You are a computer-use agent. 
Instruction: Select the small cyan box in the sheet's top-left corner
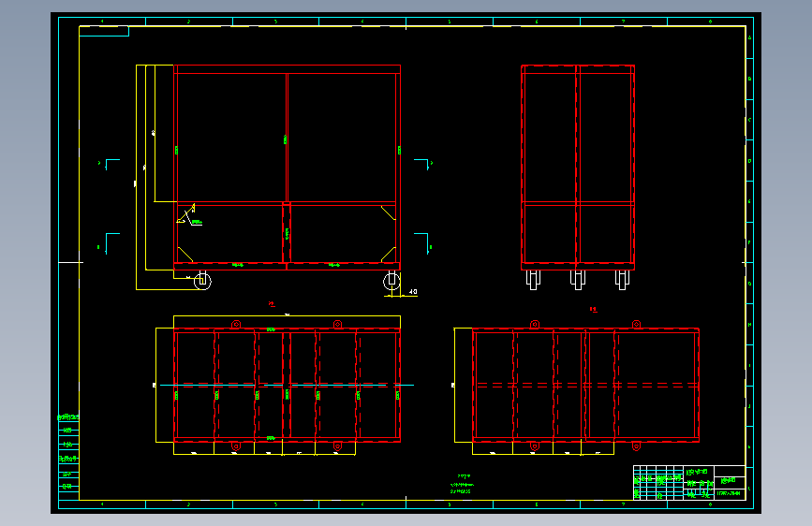pyautogui.click(x=104, y=31)
